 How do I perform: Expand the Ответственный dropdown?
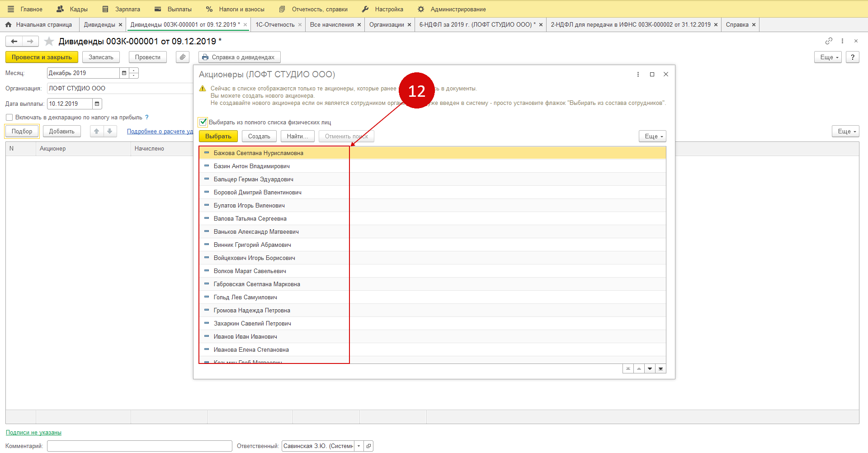[x=359, y=446]
